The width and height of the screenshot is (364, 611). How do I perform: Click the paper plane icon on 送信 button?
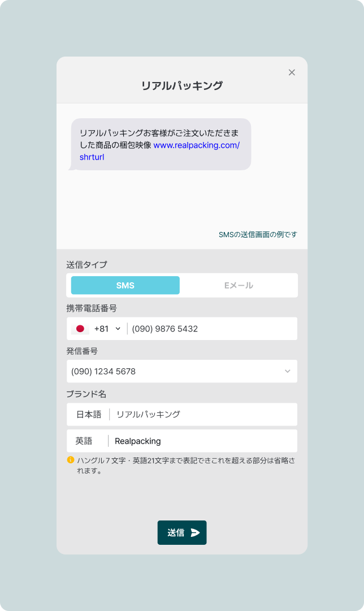point(195,533)
